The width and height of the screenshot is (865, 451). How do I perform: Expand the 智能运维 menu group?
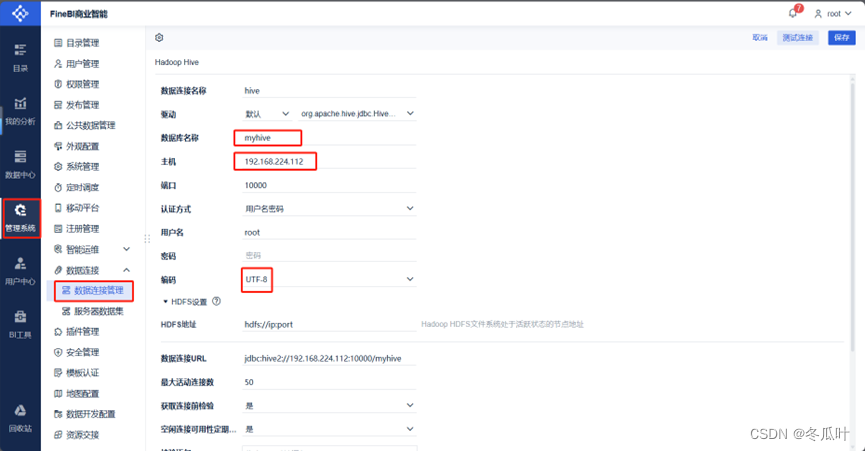(x=93, y=249)
